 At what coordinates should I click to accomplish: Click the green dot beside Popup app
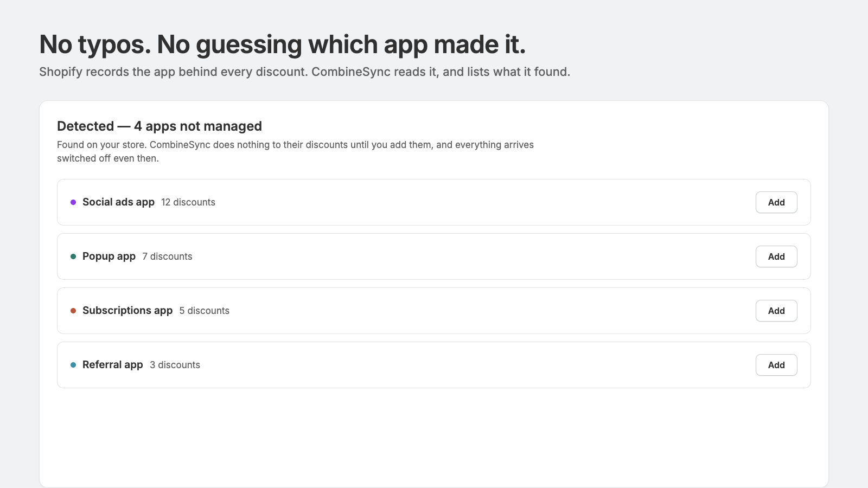[73, 256]
